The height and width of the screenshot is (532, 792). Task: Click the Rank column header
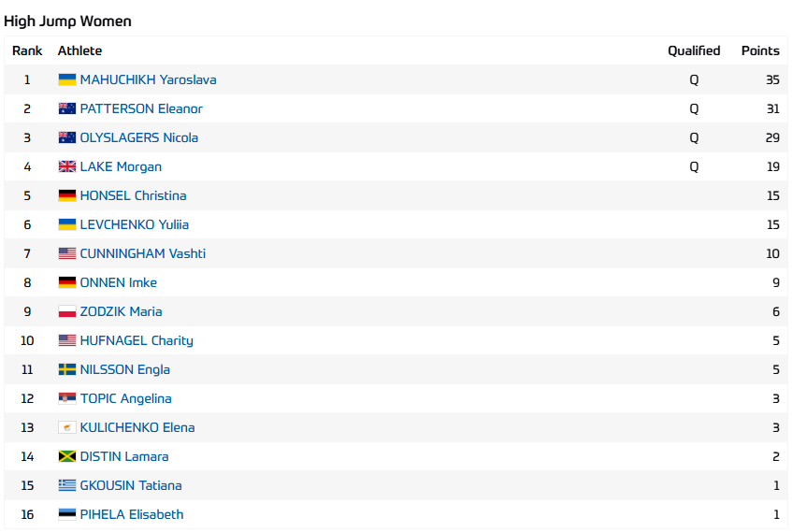point(27,51)
